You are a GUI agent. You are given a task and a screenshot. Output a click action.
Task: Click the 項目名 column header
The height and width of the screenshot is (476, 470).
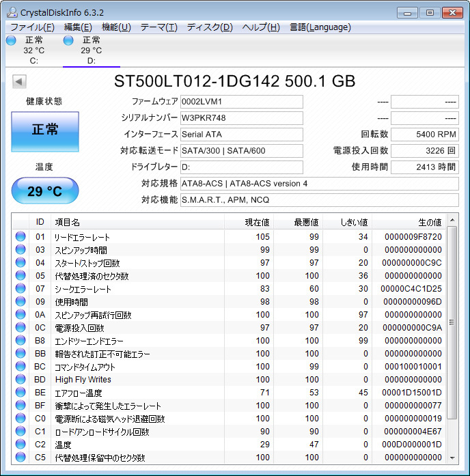click(138, 222)
